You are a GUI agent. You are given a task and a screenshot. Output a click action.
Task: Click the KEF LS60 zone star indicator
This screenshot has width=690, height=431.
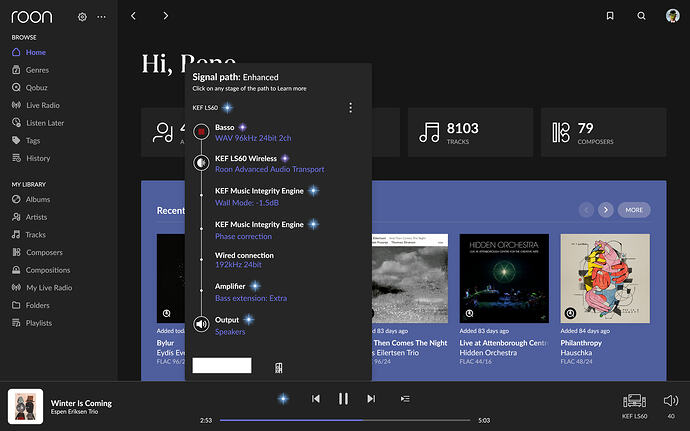[x=228, y=107]
